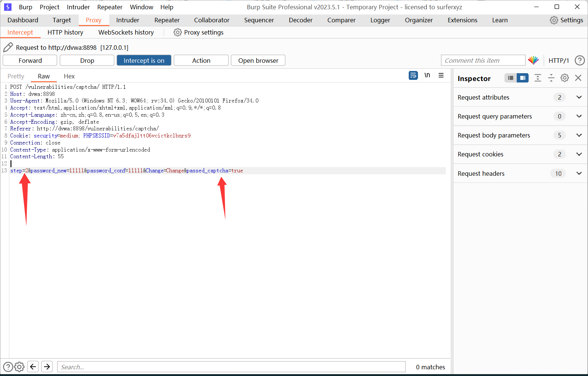Switch to the Comparer tab
Image resolution: width=588 pixels, height=376 pixels.
click(x=342, y=20)
